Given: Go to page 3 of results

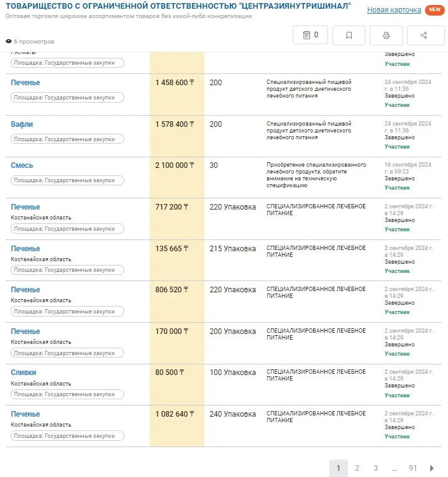Looking at the screenshot, I should coord(375,468).
